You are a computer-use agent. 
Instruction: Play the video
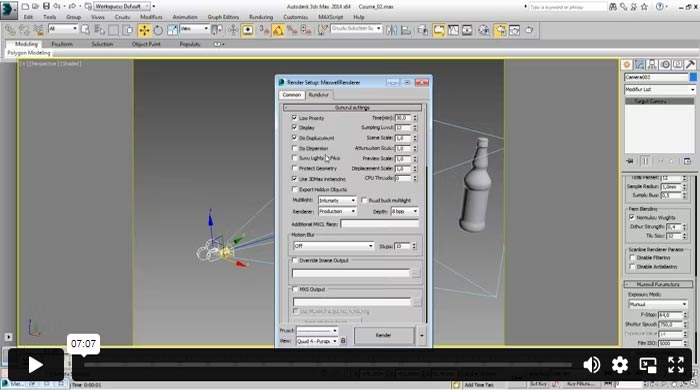click(35, 365)
